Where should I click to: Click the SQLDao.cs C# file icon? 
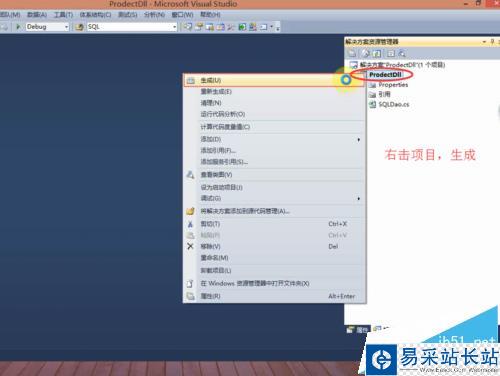pos(372,105)
